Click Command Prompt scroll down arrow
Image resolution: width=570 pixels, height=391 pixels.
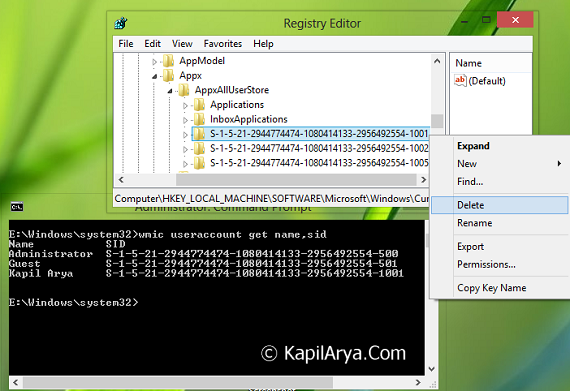[x=432, y=369]
